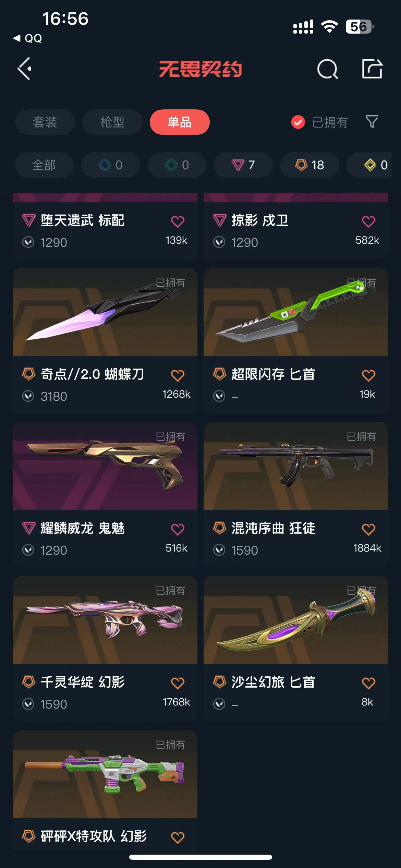401x868 pixels.
Task: Open the filter funnel icon
Action: [372, 122]
